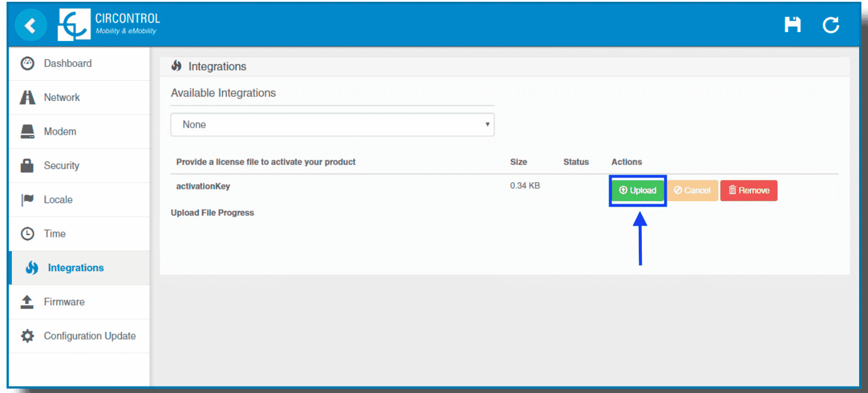Click the "Actions" column header
Screen dimensions: 868x393
[x=627, y=161]
